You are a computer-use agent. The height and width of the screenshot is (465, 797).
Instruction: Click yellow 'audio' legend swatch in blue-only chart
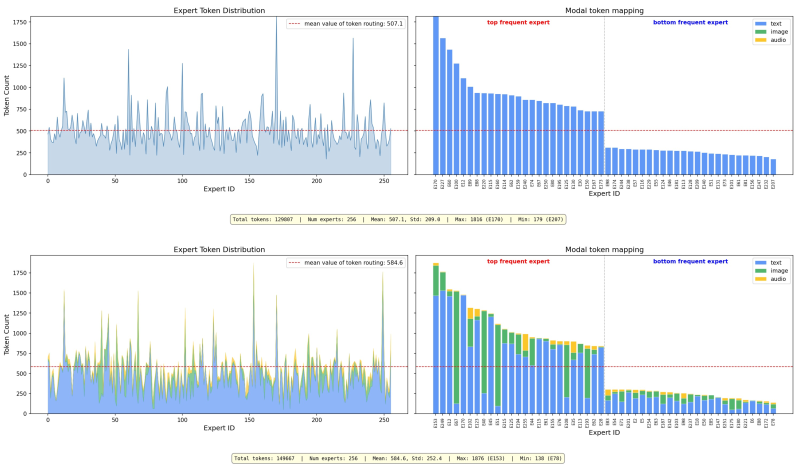tap(760, 40)
